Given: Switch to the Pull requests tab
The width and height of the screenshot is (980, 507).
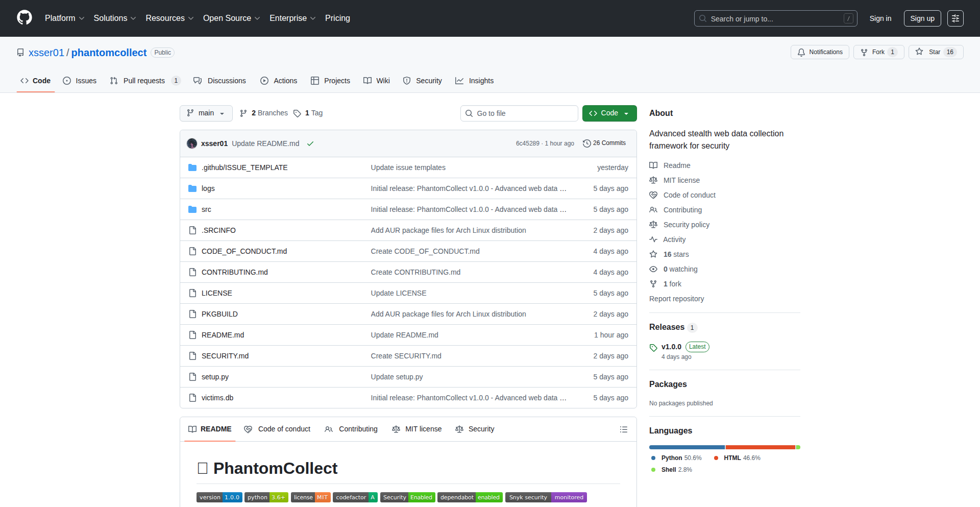Looking at the screenshot, I should click(x=144, y=81).
